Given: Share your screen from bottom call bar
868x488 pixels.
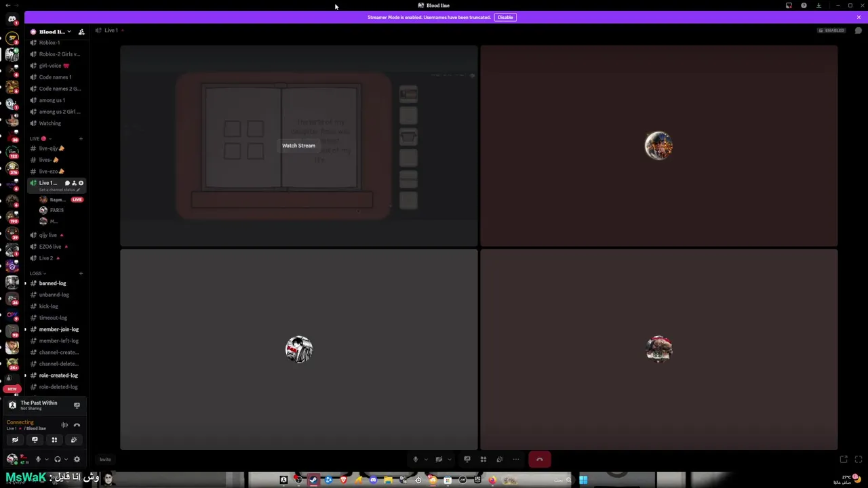Looking at the screenshot, I should (x=467, y=460).
